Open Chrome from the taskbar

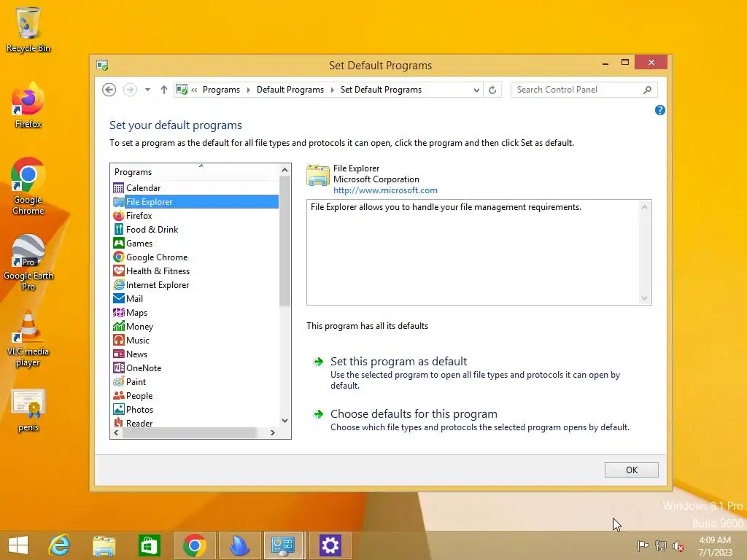click(194, 545)
